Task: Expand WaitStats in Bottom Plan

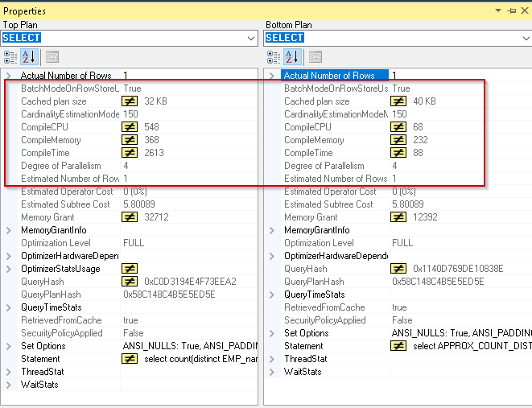Action: tap(272, 372)
